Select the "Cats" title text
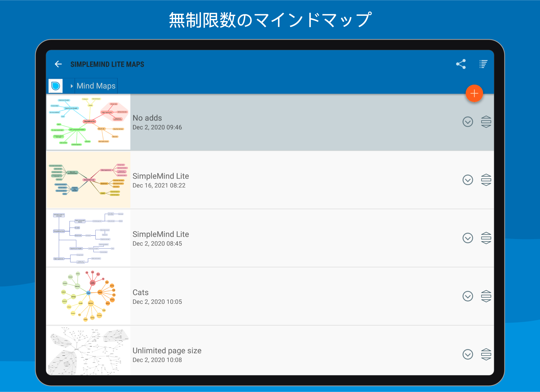Screen dimensions: 540x392 141,292
